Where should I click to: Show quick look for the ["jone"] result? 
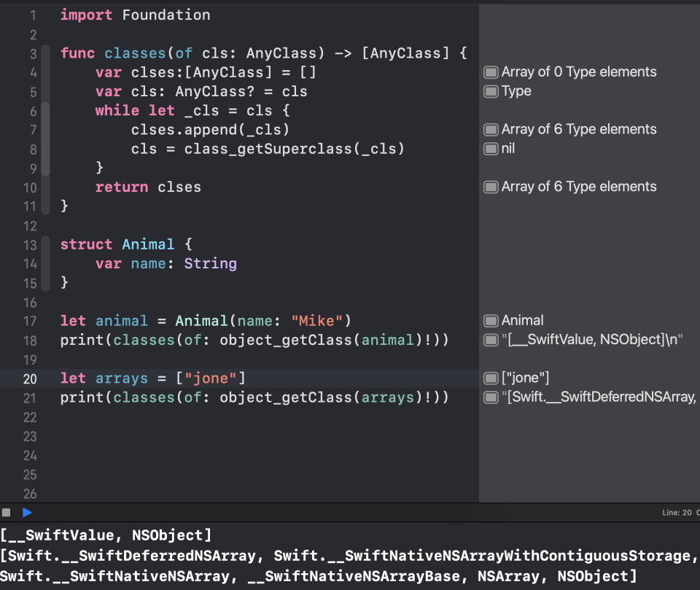coord(491,379)
